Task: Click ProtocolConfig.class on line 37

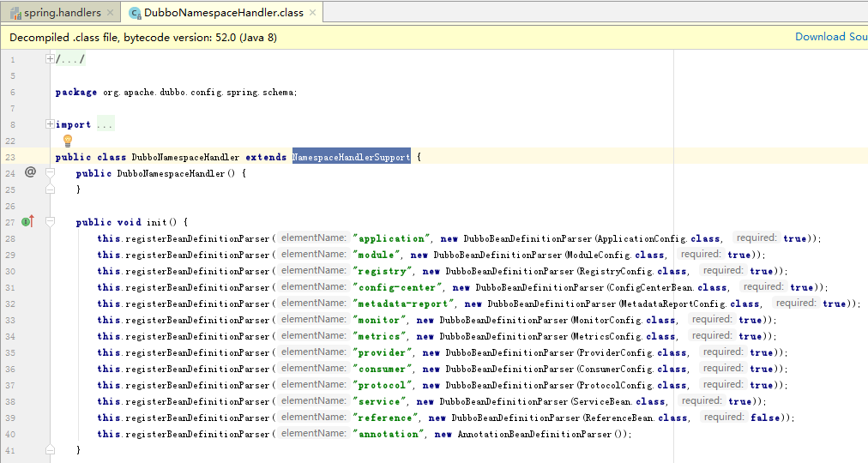Action: click(x=633, y=385)
